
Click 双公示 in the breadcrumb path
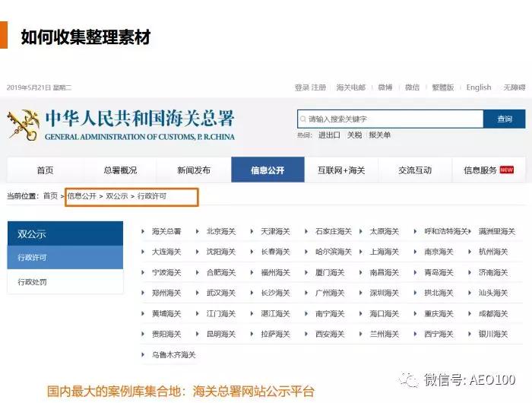click(x=116, y=196)
